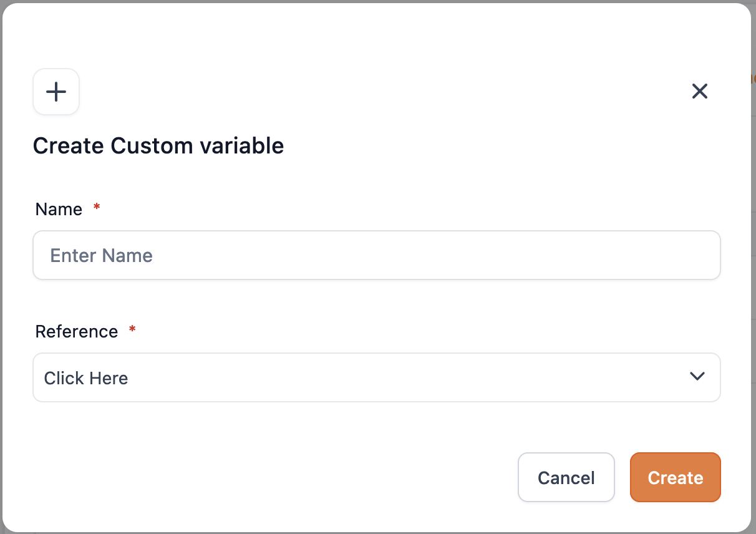Image resolution: width=756 pixels, height=534 pixels.
Task: Open the Reference dropdown
Action: (x=376, y=378)
